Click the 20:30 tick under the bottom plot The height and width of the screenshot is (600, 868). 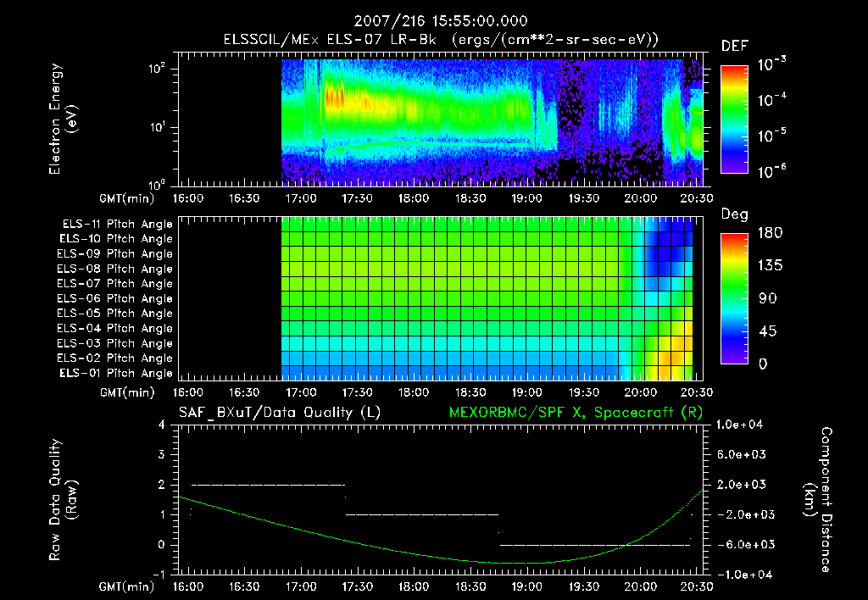[697, 586]
